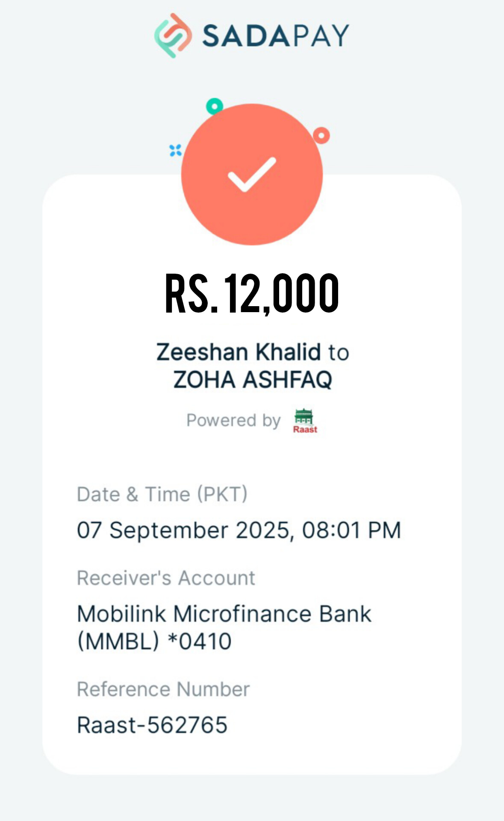This screenshot has width=504, height=821.
Task: Click sender name Zeeshan Khalid
Action: coord(239,352)
